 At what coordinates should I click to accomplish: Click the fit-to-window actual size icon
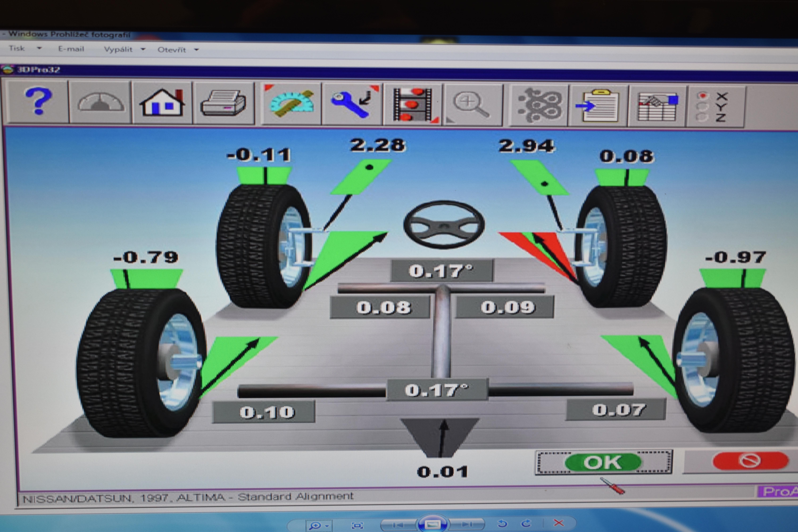tap(357, 526)
